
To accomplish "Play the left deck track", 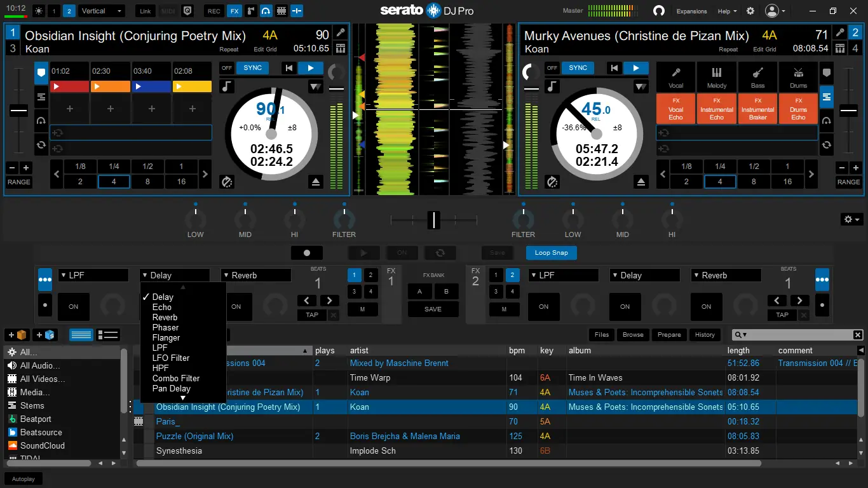I will click(x=310, y=68).
